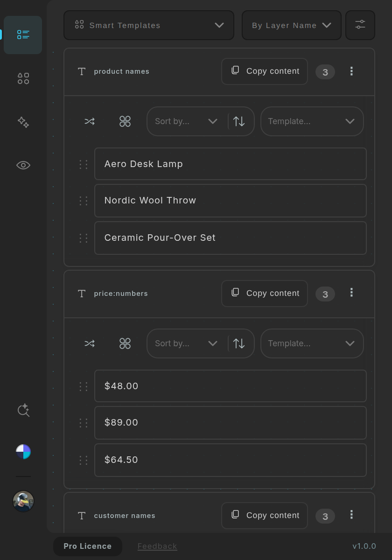Viewport: 392px width, 560px height.
Task: Shuffle the product names items
Action: [90, 121]
